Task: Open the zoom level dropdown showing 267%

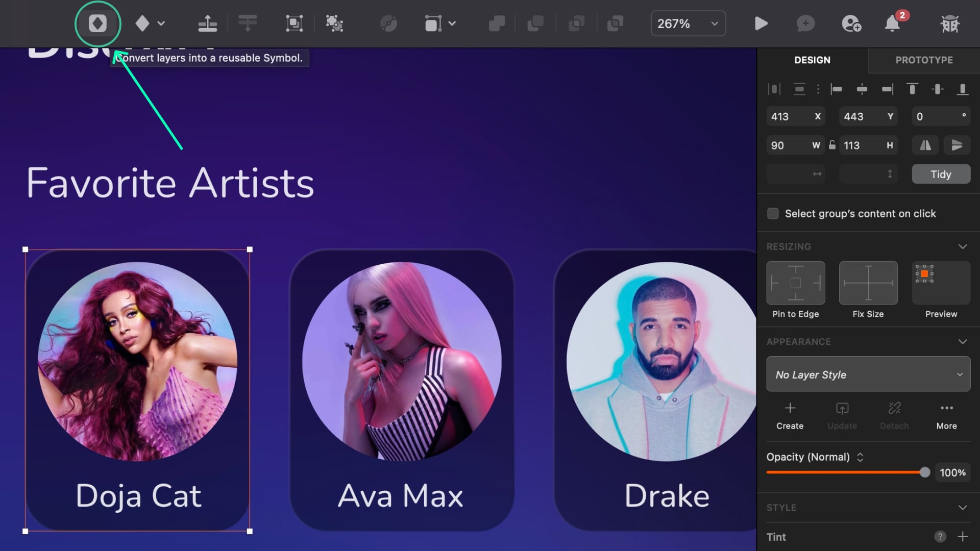Action: (688, 23)
